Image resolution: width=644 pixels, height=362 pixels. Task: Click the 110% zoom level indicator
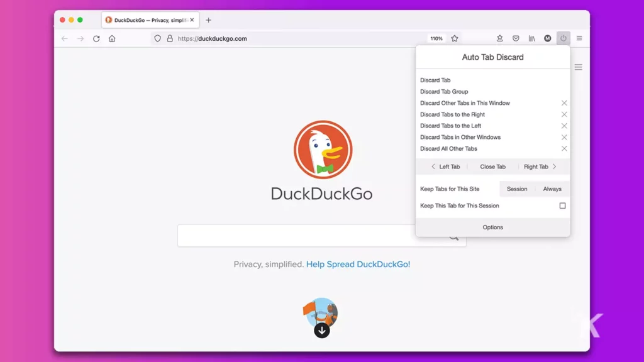click(436, 38)
